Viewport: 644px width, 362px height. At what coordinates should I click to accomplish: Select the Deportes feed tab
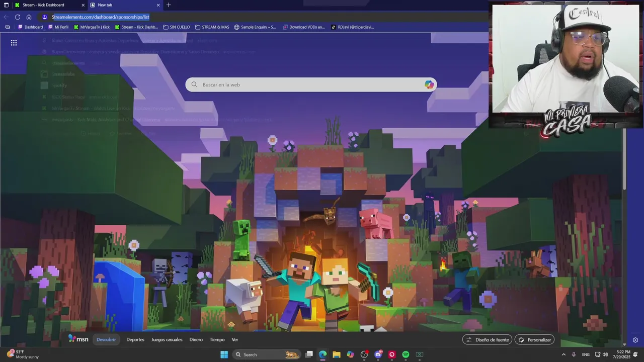135,340
